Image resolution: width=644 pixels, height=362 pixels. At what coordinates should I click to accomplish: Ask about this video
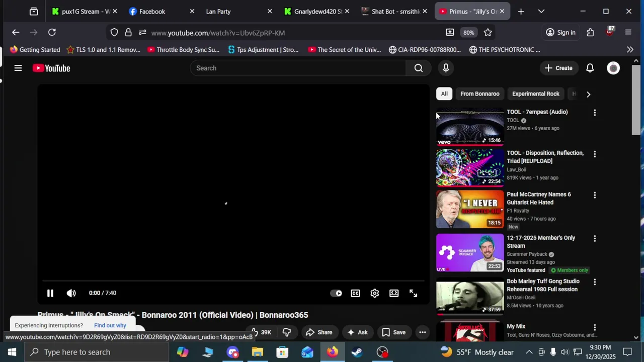[357, 332]
